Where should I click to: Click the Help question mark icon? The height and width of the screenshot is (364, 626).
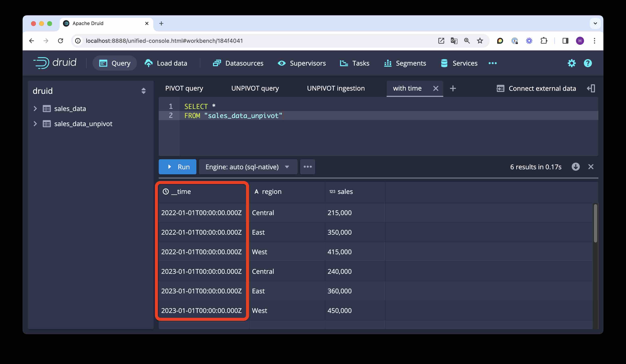(587, 63)
